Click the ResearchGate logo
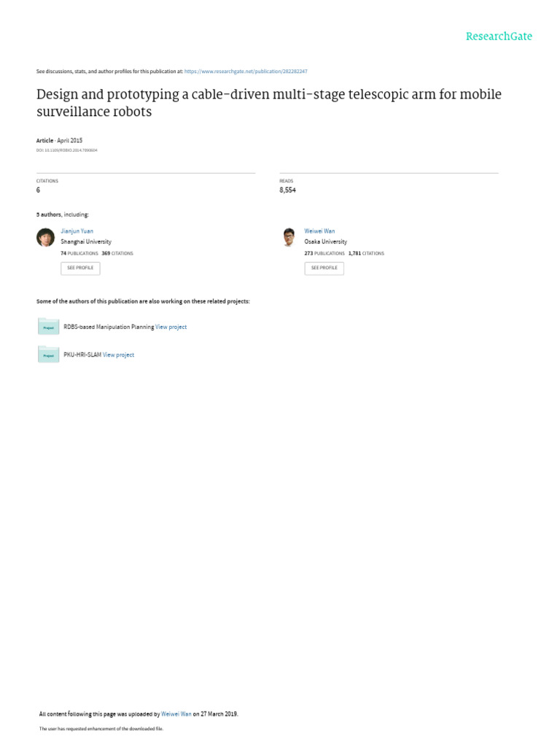The width and height of the screenshot is (560, 747). click(x=499, y=36)
